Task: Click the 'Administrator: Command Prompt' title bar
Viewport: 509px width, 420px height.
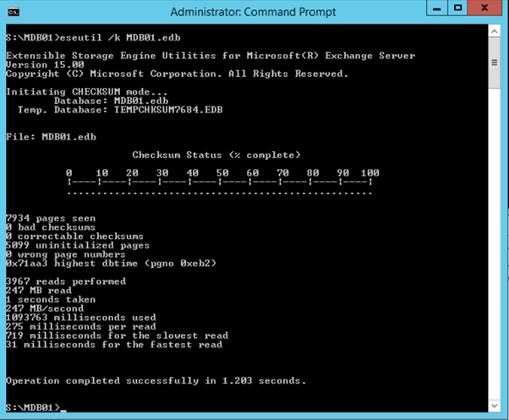Action: click(252, 12)
